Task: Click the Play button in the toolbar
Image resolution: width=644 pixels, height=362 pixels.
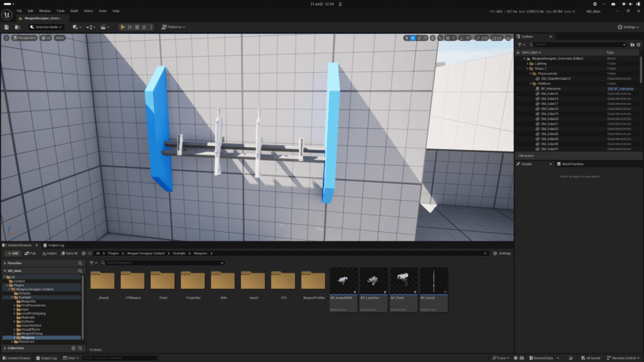Action: click(123, 27)
